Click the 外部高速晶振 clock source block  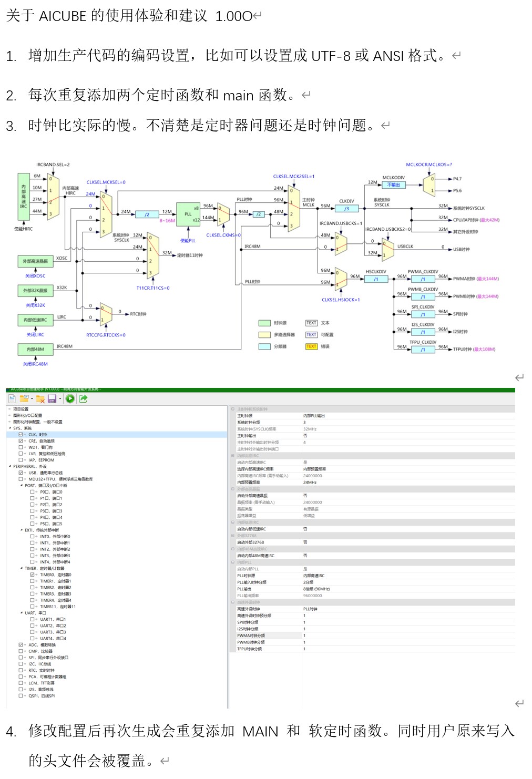[35, 261]
